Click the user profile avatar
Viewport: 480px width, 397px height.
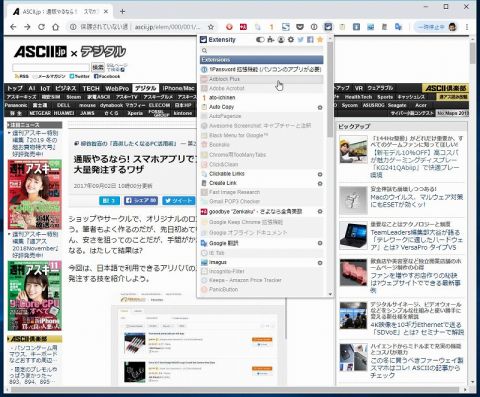point(452,27)
